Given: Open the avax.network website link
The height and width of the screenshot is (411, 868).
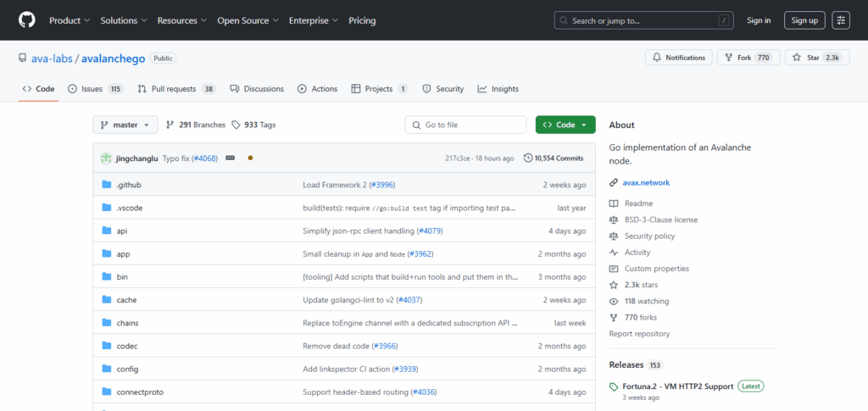Looking at the screenshot, I should pyautogui.click(x=647, y=182).
